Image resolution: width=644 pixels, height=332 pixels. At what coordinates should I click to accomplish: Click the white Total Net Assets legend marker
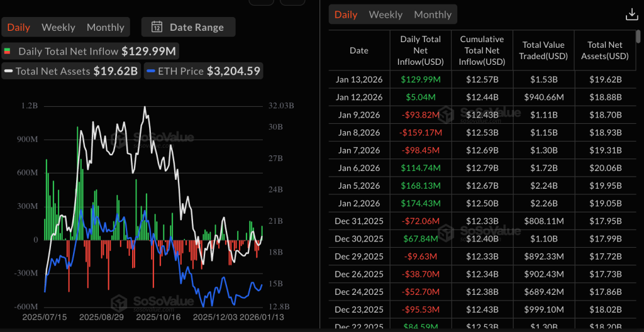click(x=8, y=71)
